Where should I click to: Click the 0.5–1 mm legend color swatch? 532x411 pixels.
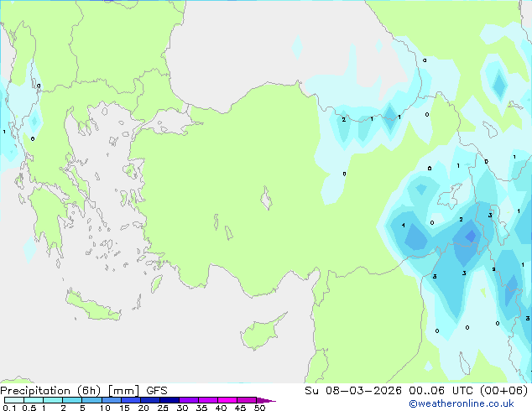(x=34, y=400)
